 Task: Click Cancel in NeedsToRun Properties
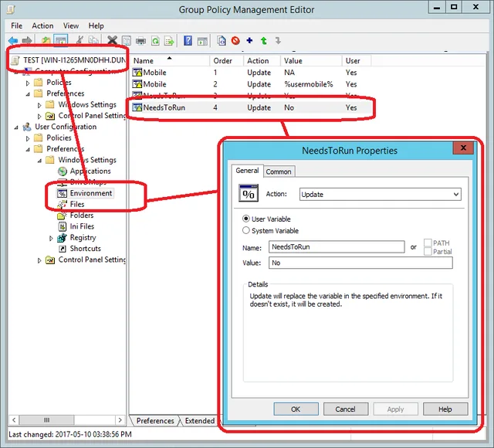[x=346, y=409]
